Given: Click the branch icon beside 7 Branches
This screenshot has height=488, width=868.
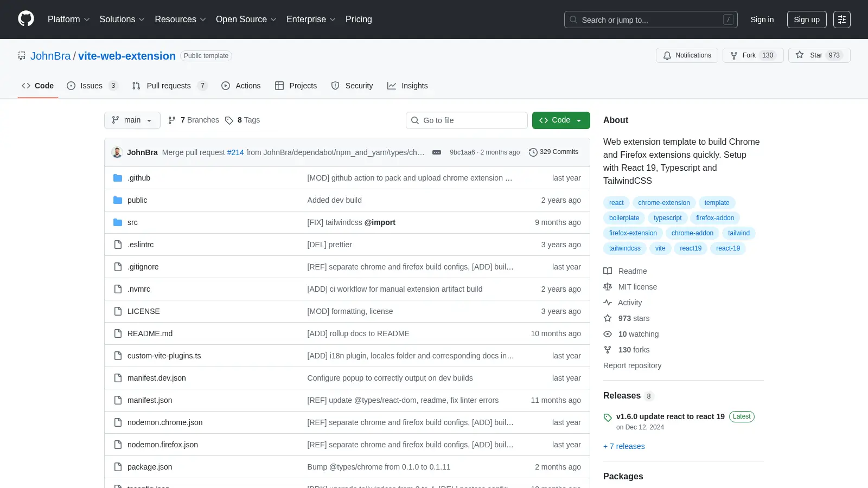Looking at the screenshot, I should pos(172,120).
